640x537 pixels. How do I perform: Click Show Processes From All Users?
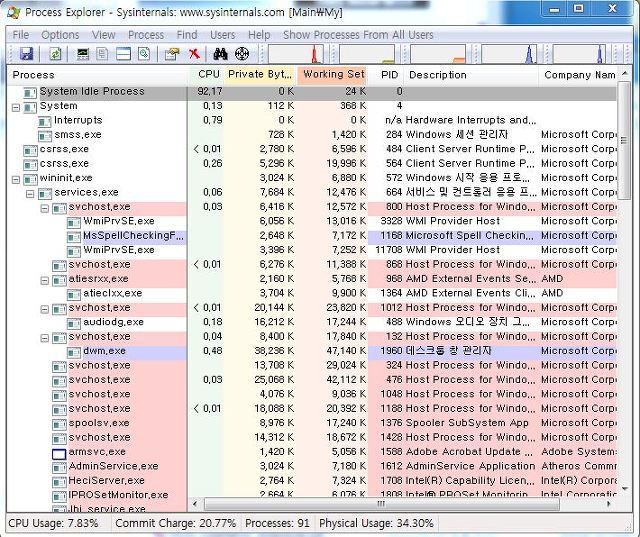[x=358, y=35]
